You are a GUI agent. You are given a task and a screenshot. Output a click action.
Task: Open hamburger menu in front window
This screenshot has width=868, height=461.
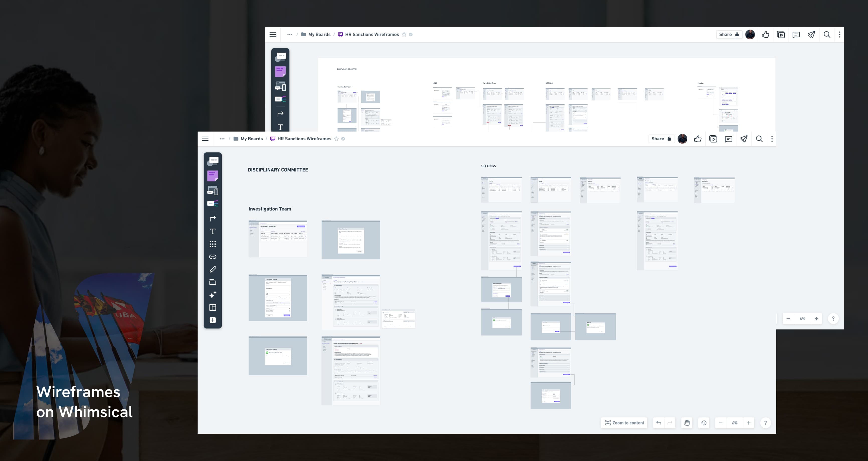(205, 139)
